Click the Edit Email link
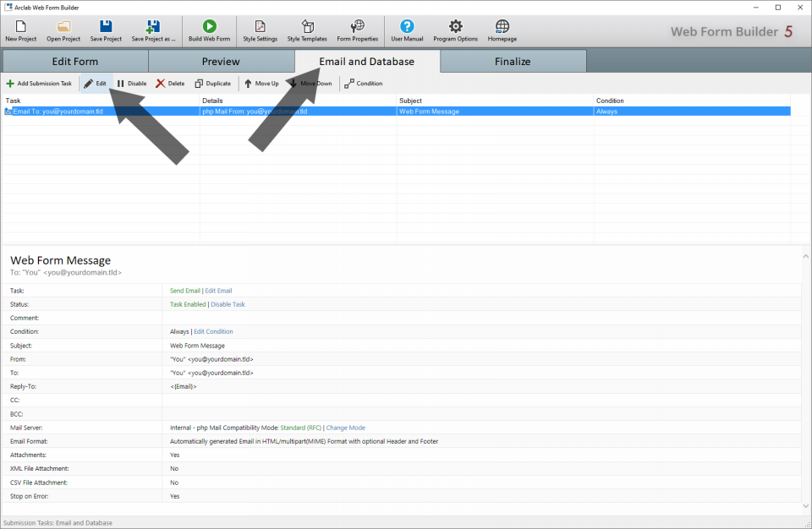 [218, 291]
